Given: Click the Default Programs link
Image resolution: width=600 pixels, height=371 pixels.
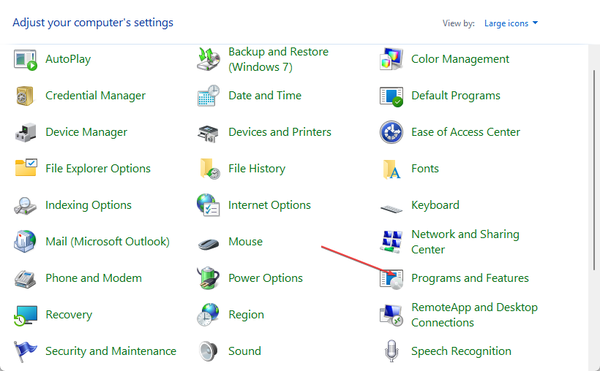Looking at the screenshot, I should [x=456, y=96].
